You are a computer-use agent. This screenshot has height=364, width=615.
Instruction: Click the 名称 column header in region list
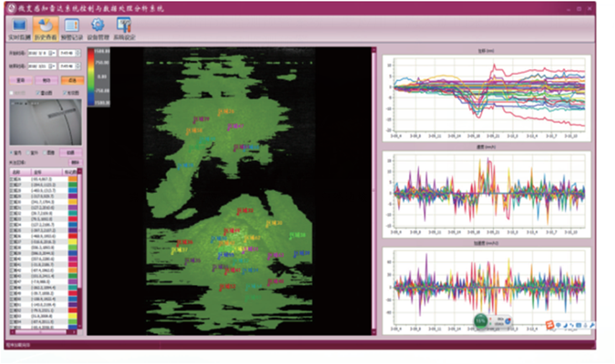(18, 170)
